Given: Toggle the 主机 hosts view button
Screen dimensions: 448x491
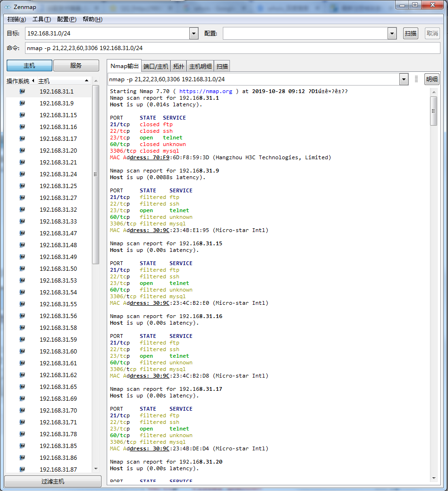Looking at the screenshot, I should click(x=29, y=65).
